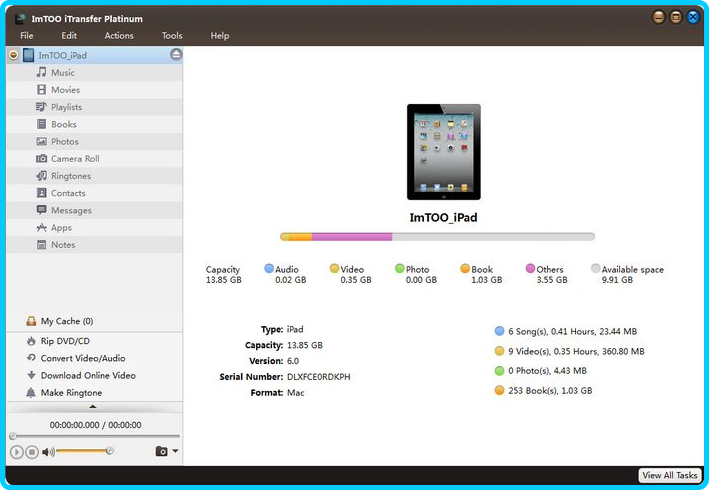Minimize the iTransfer window
This screenshot has width=709, height=490.
[x=659, y=17]
